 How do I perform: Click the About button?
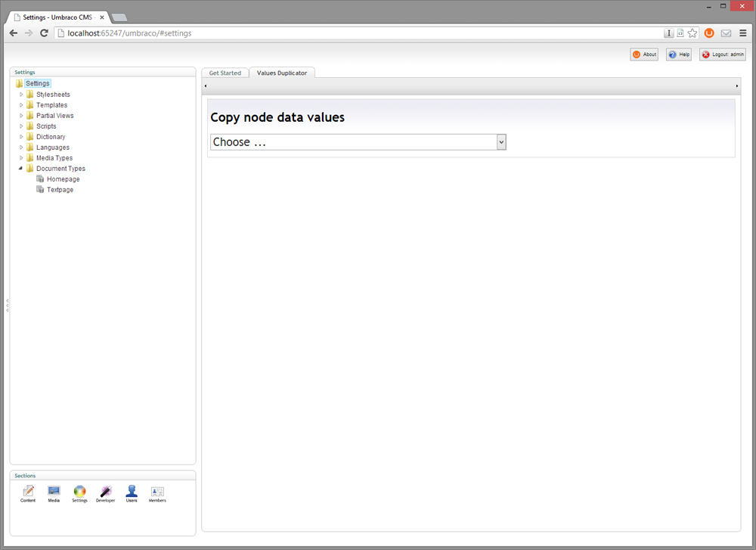(644, 54)
